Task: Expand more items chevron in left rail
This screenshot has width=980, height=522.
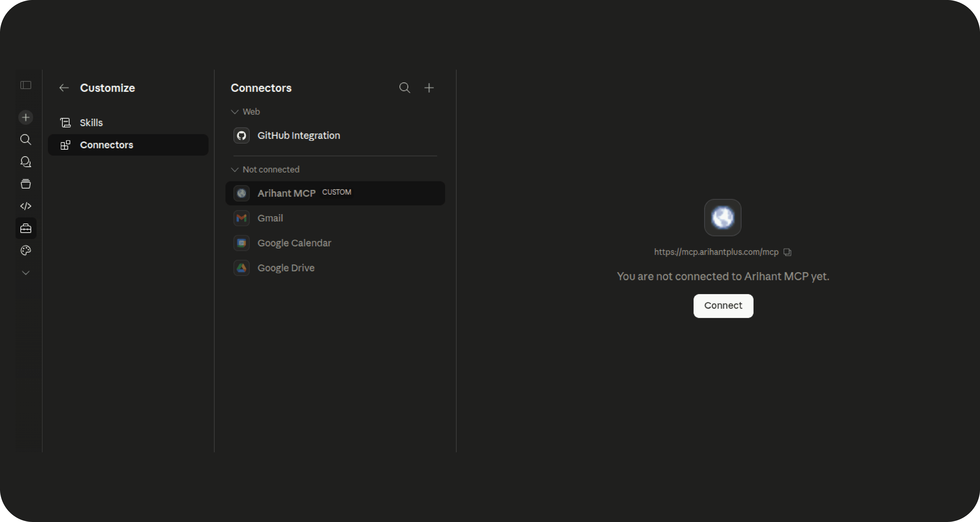Action: 25,273
